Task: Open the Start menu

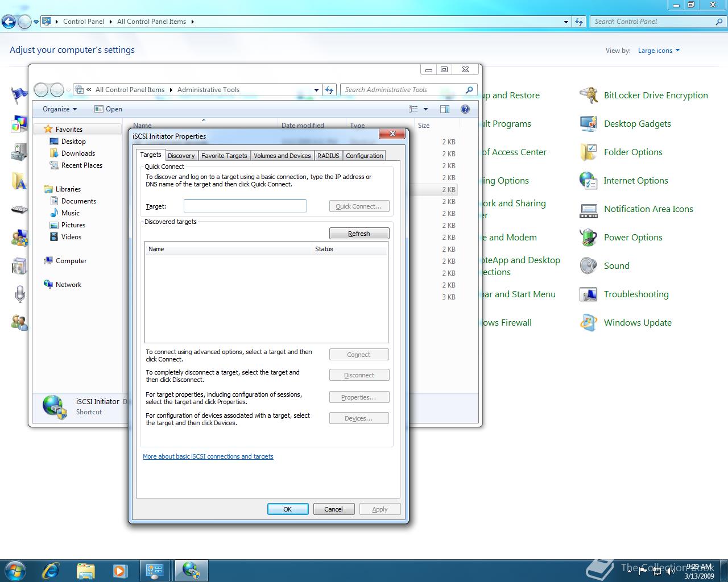Action: coord(15,570)
